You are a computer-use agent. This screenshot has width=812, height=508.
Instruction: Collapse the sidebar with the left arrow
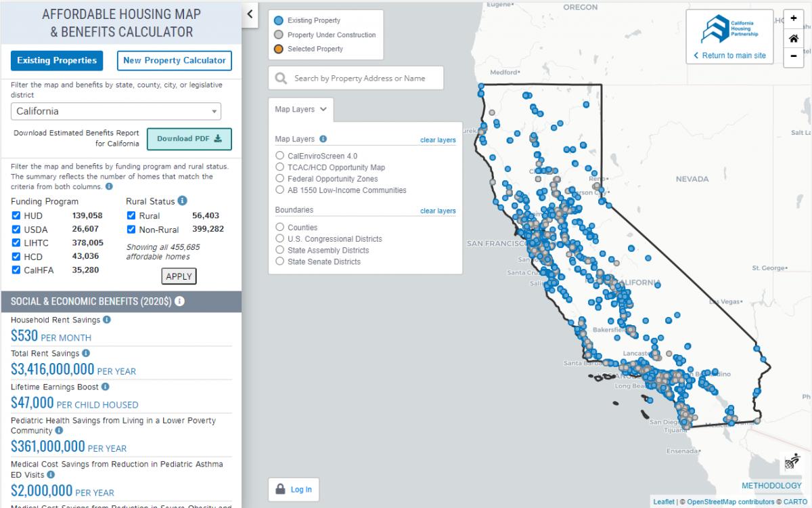point(250,14)
